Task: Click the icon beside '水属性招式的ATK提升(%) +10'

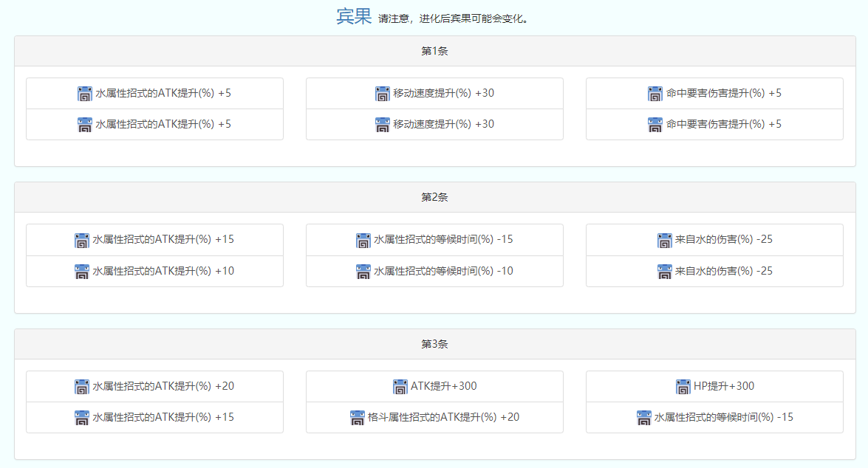Action: tap(82, 272)
